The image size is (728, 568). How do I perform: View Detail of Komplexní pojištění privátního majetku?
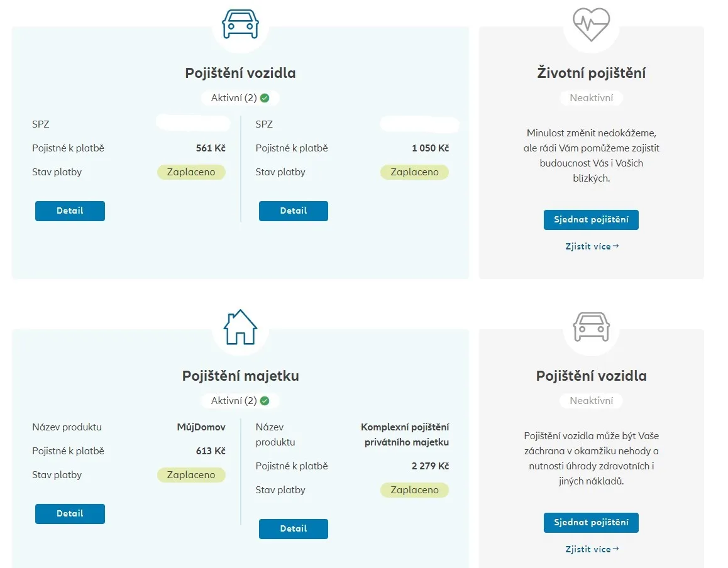pos(293,529)
